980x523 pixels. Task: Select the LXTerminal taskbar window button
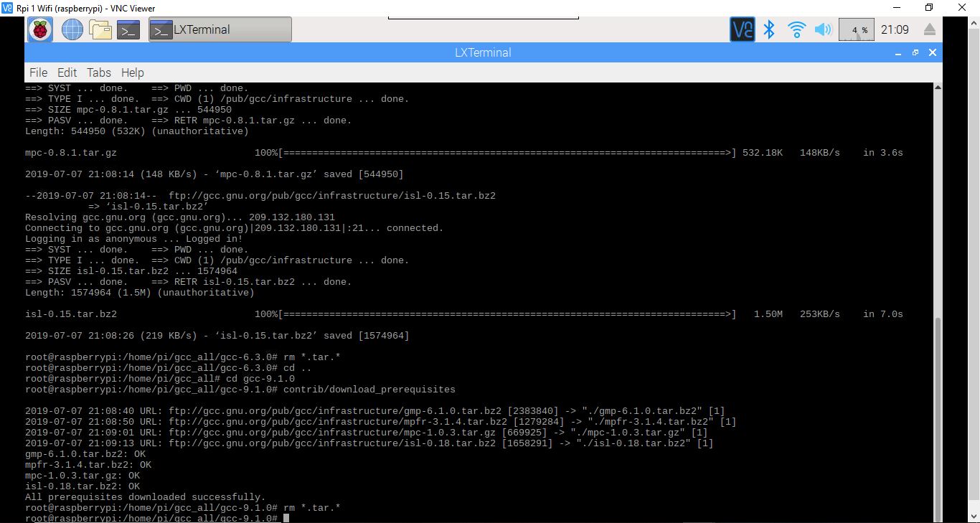(x=220, y=29)
